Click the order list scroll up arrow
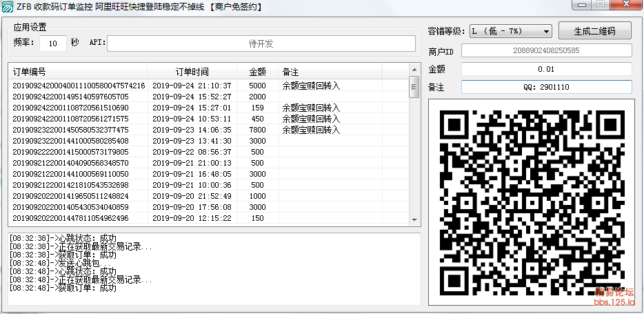 [414, 69]
